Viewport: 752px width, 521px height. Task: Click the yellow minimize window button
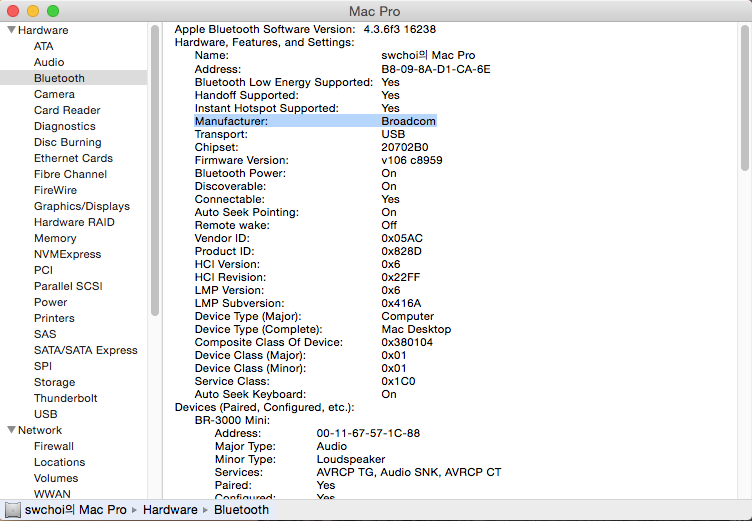tap(33, 11)
